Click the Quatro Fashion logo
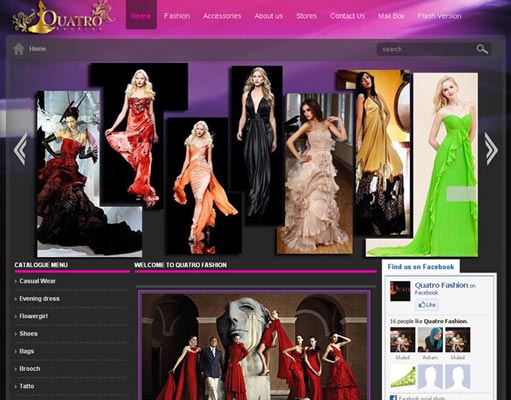 [x=63, y=18]
